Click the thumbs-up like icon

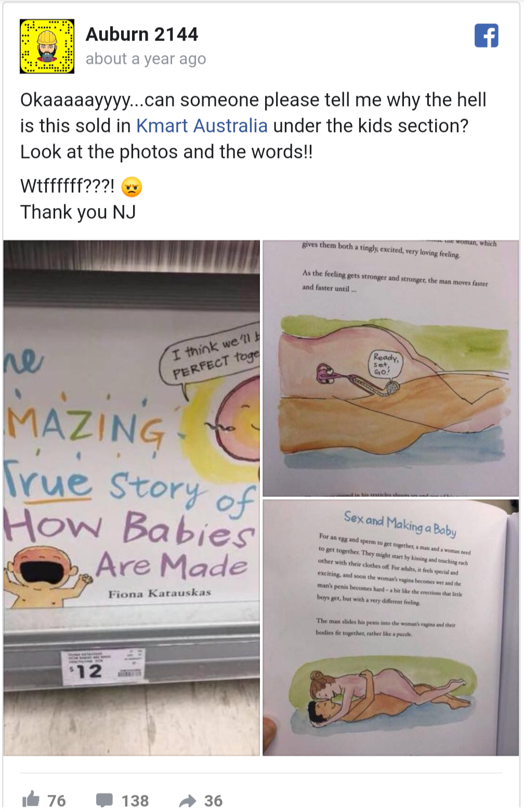pos(31,800)
